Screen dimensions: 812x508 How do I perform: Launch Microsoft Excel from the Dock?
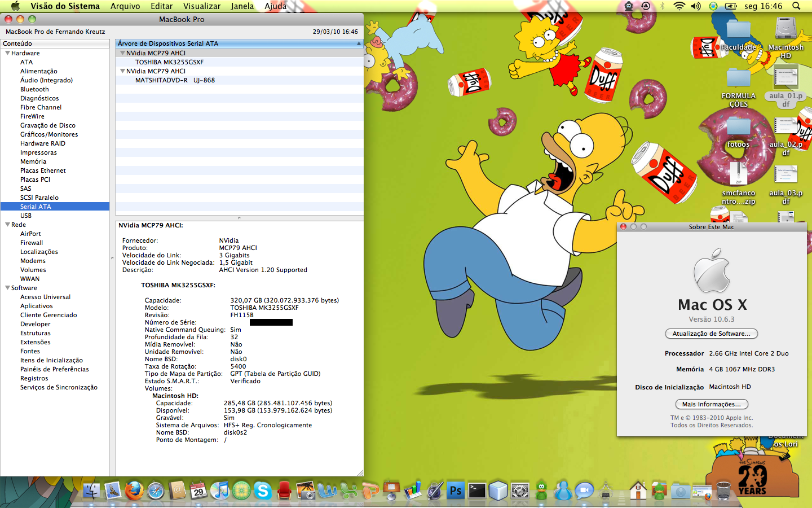point(348,491)
